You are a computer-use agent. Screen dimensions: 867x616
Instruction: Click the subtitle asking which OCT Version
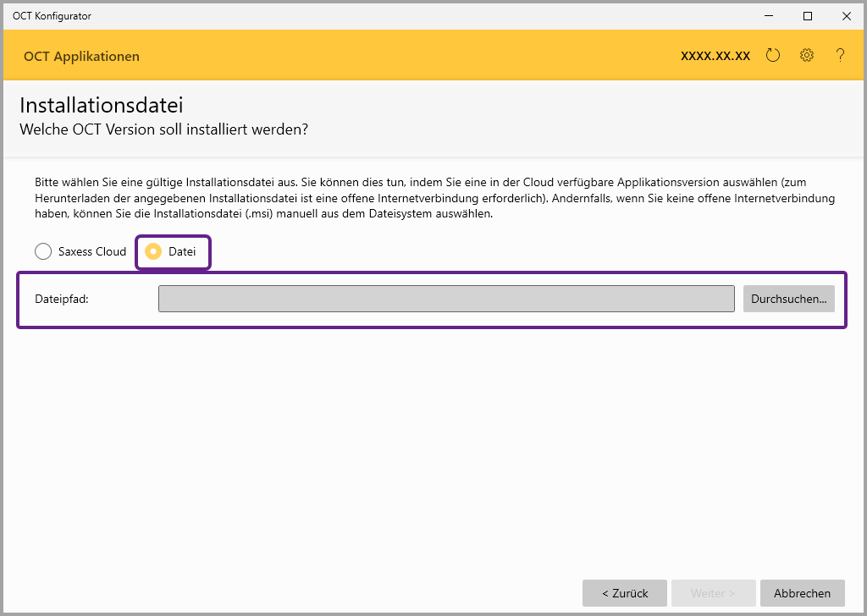(x=163, y=130)
